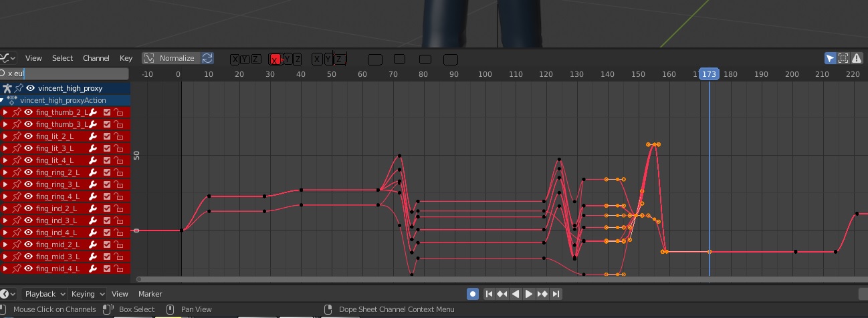This screenshot has height=318, width=868.
Task: Pin the fing_thumb_2_L channel
Action: pos(17,112)
